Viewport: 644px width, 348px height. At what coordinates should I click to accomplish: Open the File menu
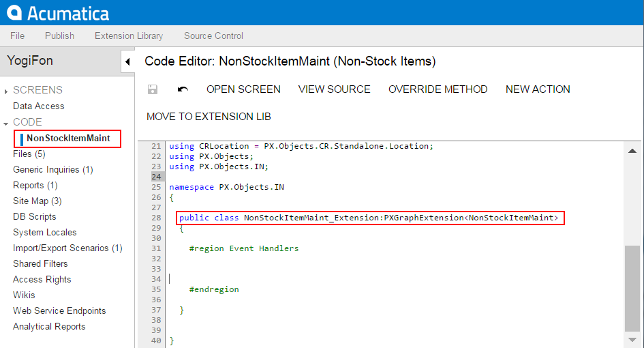click(x=17, y=35)
